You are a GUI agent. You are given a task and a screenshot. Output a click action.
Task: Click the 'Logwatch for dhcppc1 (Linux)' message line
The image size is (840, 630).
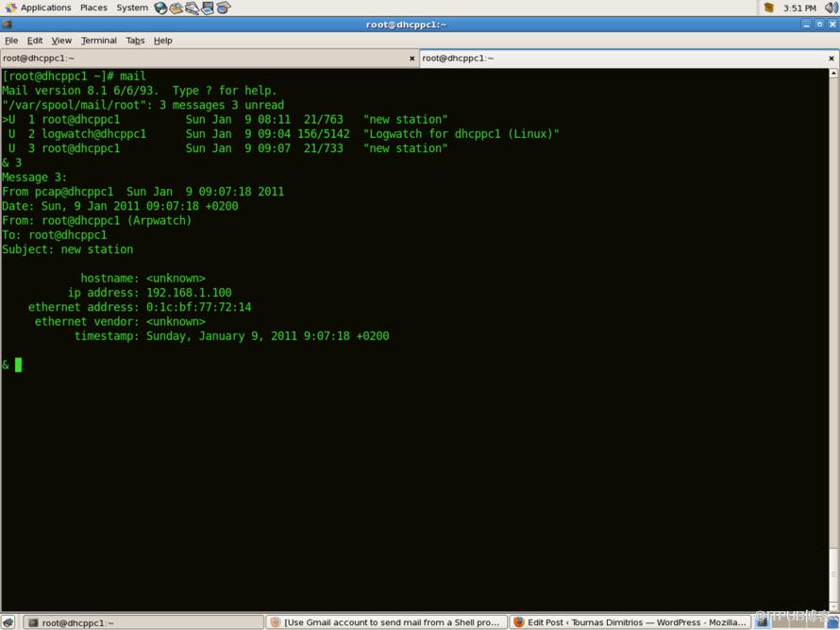pos(280,134)
